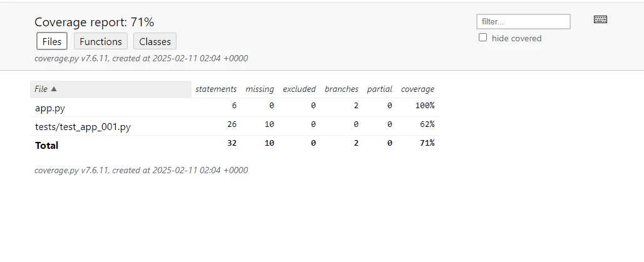This screenshot has height=262, width=644.
Task: Sort table by statements column
Action: [216, 89]
